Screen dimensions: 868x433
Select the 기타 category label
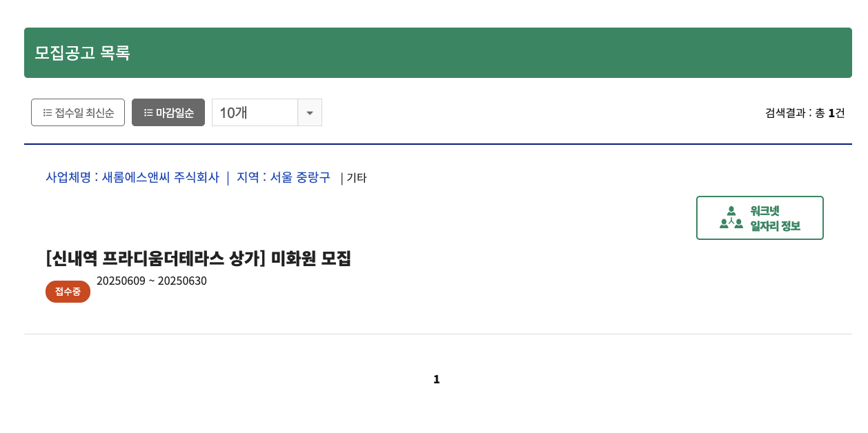(357, 178)
